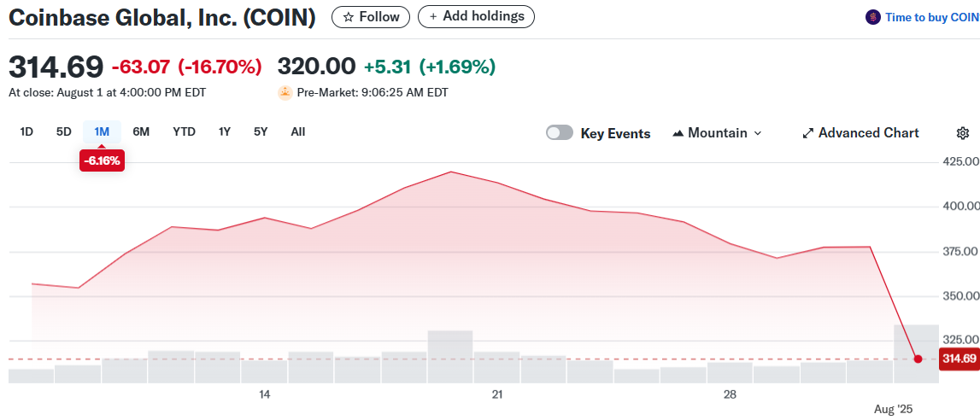Click the pre-market sunrise icon
980x420 pixels.
pos(285,93)
